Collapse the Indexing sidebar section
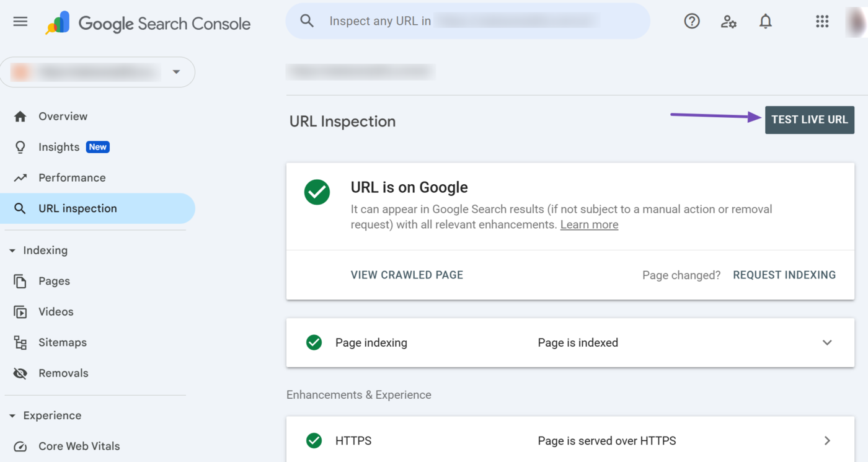868x462 pixels. 12,251
